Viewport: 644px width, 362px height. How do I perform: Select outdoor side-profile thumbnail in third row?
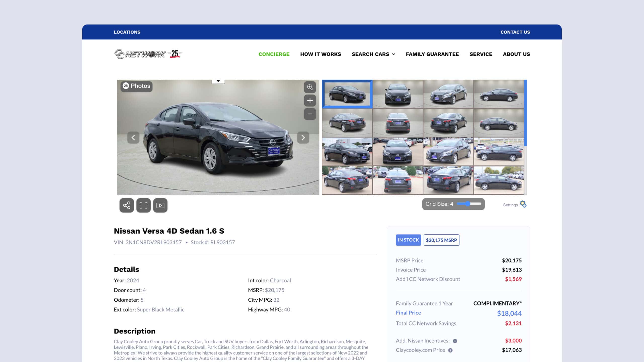tap(499, 151)
